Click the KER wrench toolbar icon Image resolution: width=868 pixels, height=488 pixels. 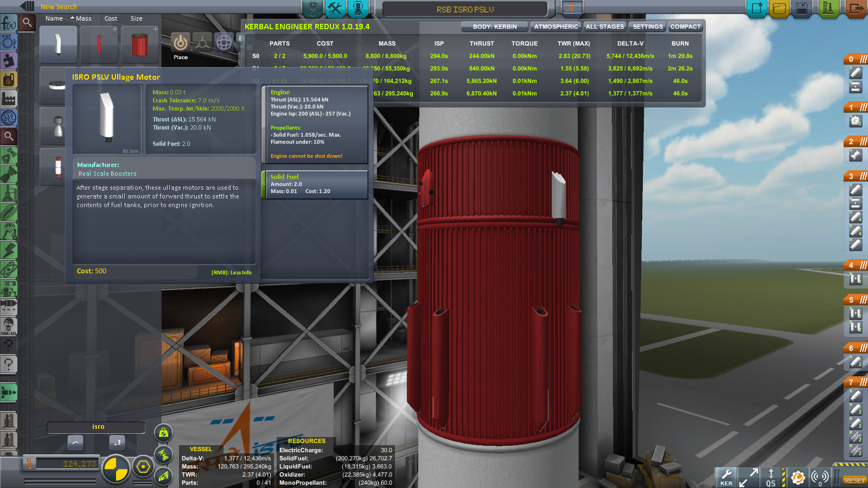tap(726, 477)
